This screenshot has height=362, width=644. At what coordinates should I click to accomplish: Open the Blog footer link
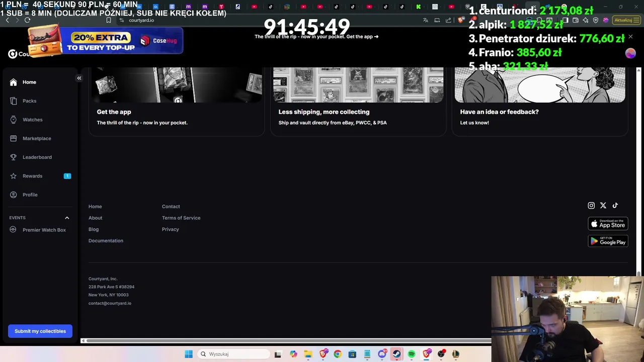pos(94,229)
